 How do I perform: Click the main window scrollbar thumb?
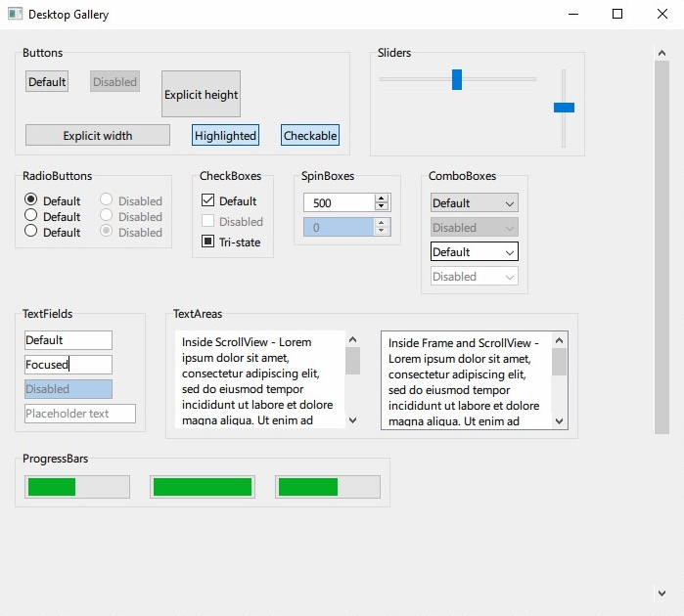pos(661,247)
